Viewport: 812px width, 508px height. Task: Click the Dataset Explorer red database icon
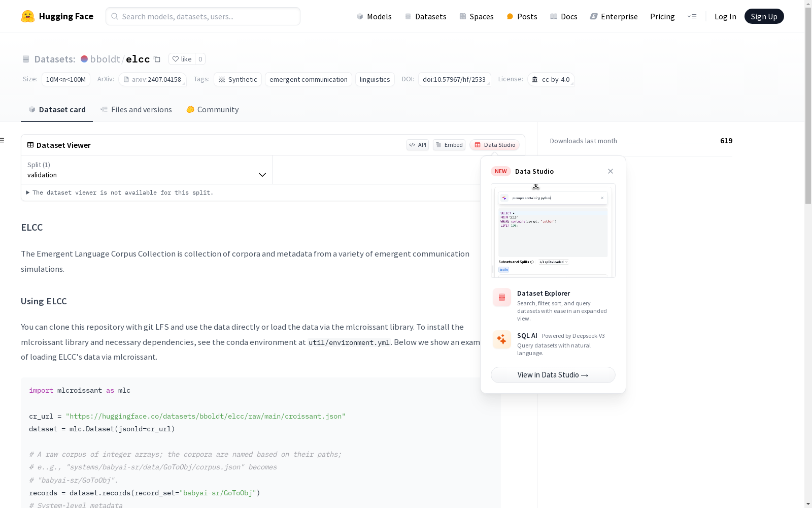click(502, 297)
